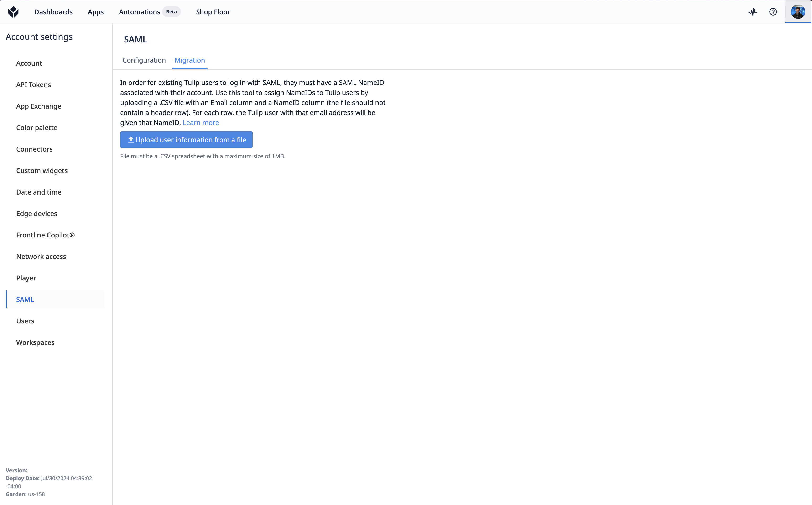
Task: Click the Tulip logo icon
Action: (13, 12)
